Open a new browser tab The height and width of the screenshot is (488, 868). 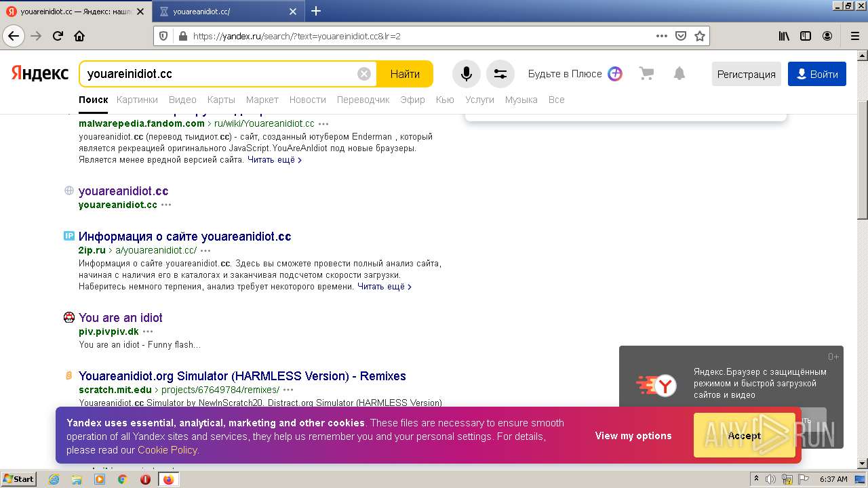click(x=316, y=11)
